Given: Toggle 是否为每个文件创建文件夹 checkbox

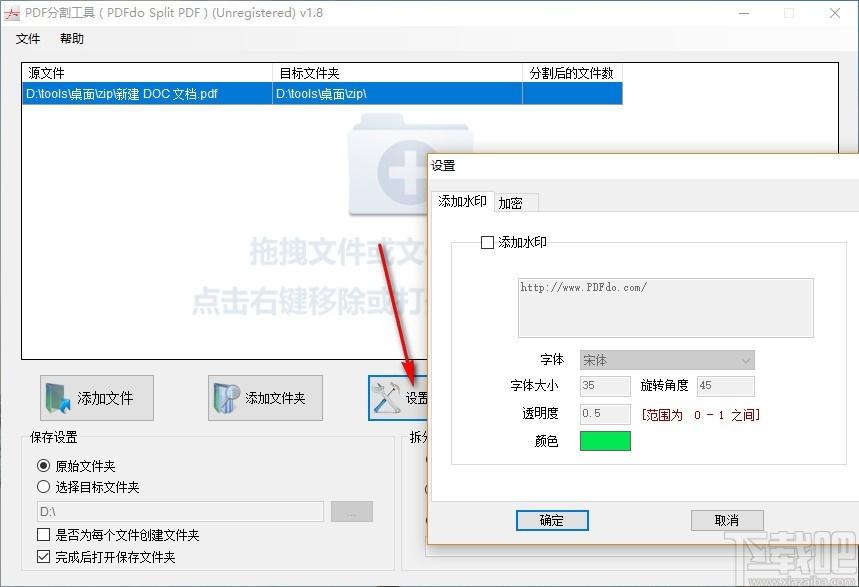Looking at the screenshot, I should 44,535.
